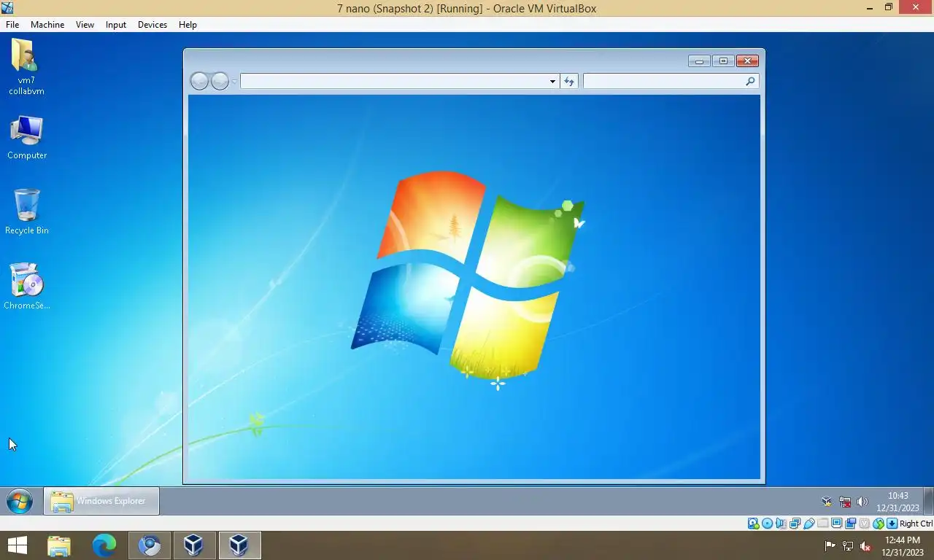Click the keyboard capture down-arrow indicator

tap(892, 524)
